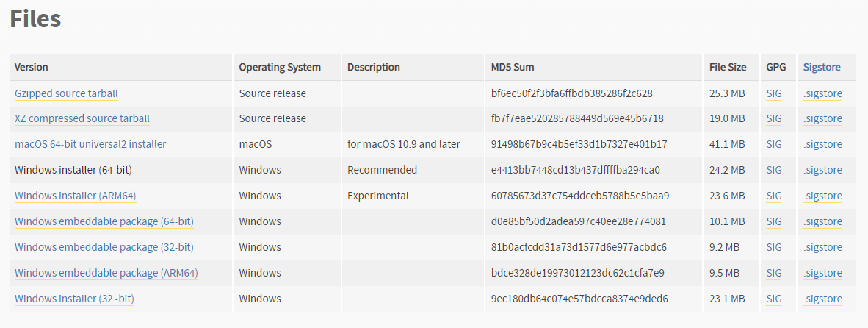Download the XZ compressed source tarball
868x328 pixels.
click(82, 118)
